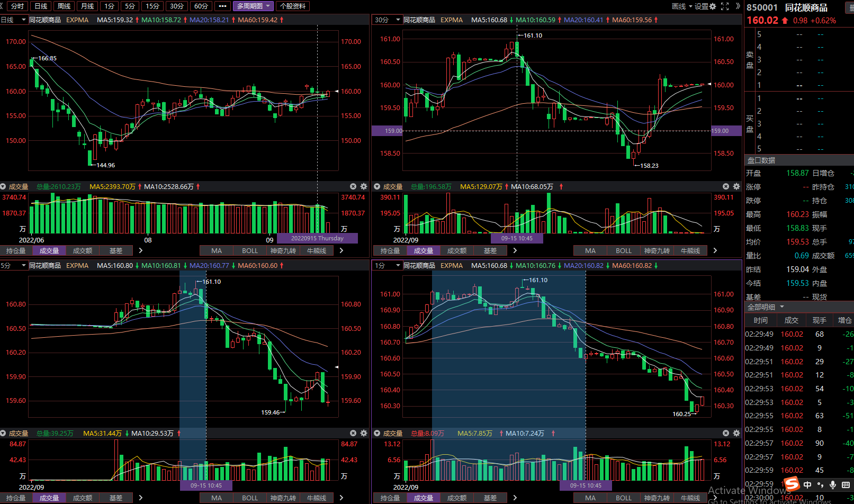Click the 昨结 value 159.04
Screen dimensions: 854x504
(x=797, y=269)
